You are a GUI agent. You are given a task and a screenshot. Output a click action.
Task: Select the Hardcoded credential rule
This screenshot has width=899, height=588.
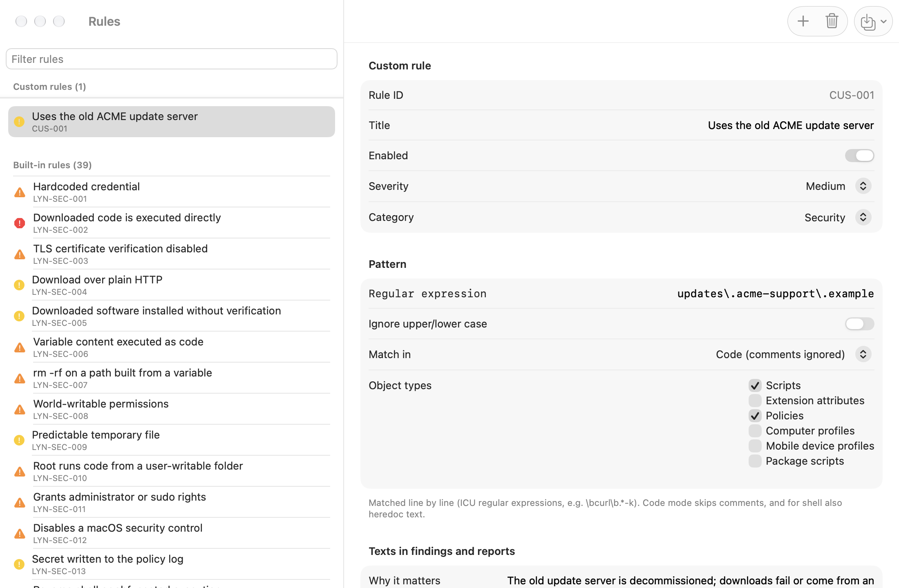(172, 192)
